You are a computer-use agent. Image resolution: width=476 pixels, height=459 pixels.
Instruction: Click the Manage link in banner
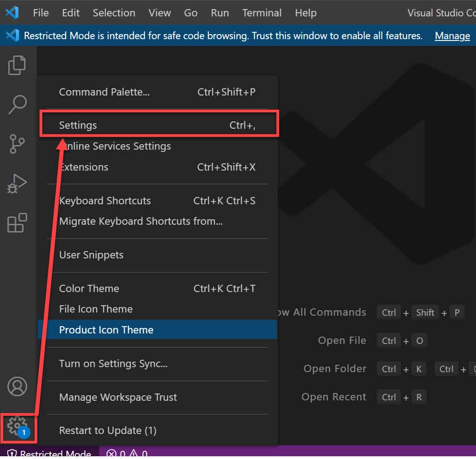pos(452,35)
